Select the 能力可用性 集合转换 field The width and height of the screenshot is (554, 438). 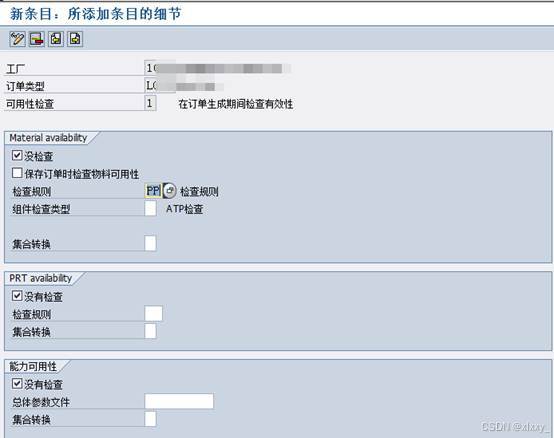click(x=151, y=419)
